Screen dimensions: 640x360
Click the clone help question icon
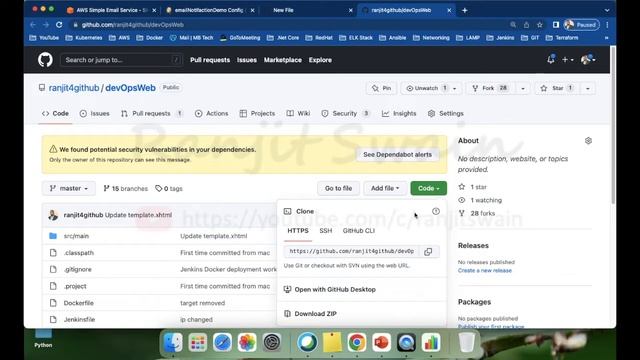click(436, 211)
